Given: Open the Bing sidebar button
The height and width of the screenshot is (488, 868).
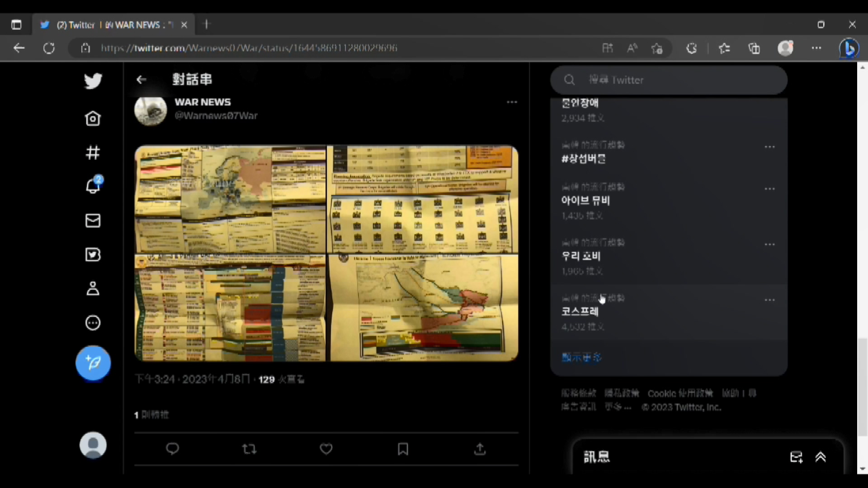Looking at the screenshot, I should coord(849,48).
